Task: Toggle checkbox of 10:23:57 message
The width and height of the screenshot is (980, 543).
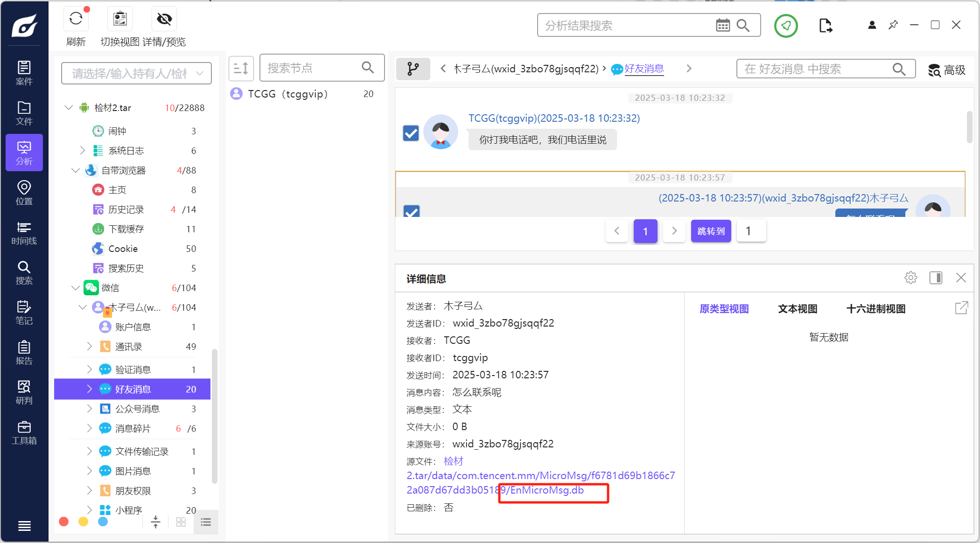Action: 411,211
